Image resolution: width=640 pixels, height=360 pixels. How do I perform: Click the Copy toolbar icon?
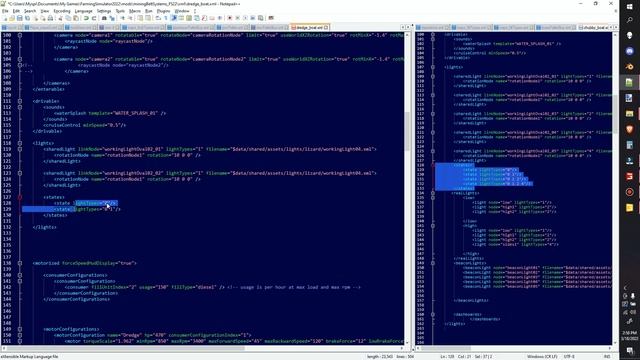[68, 18]
